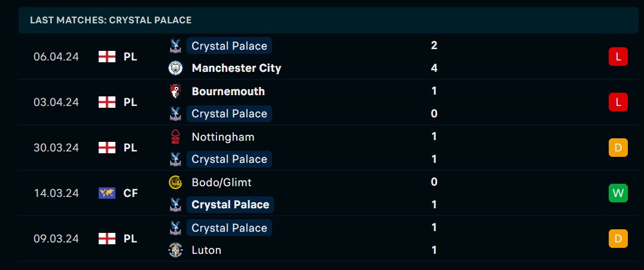Click the green win badge
Viewport: 644px width, 270px height.
click(x=618, y=193)
